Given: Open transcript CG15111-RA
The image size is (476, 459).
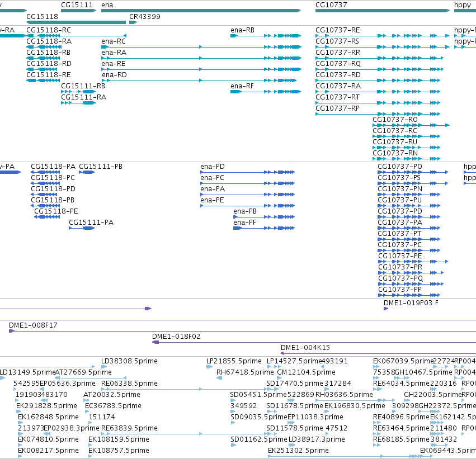Looking at the screenshot, I should (x=84, y=97).
